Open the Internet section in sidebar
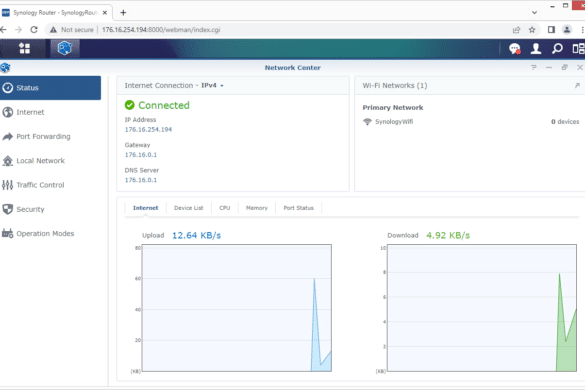Viewport: 585px width, 390px height. [x=50, y=112]
